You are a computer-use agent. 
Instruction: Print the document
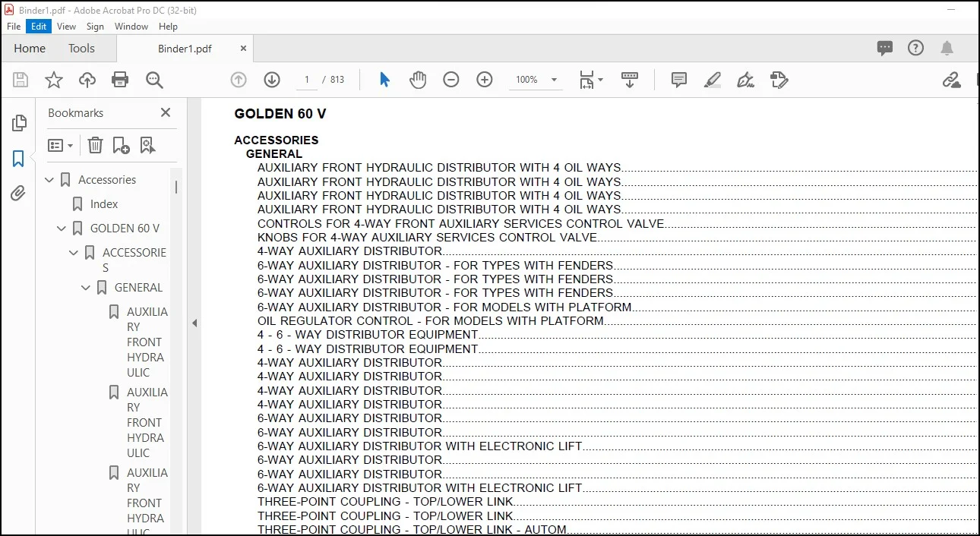(x=120, y=80)
